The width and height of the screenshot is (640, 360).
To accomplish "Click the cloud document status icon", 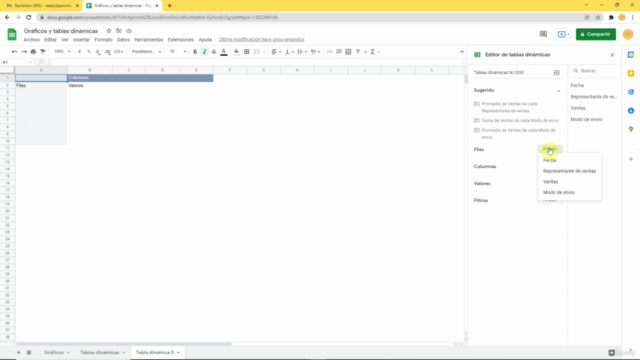I will click(x=129, y=31).
